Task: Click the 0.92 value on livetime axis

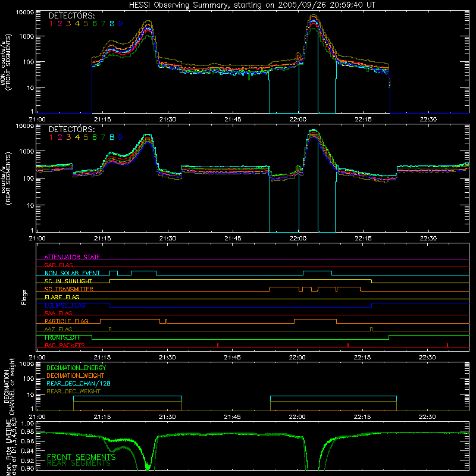Action: click(27, 460)
